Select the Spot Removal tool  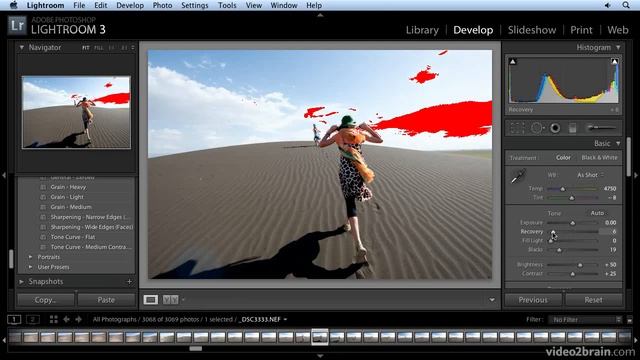pos(536,128)
